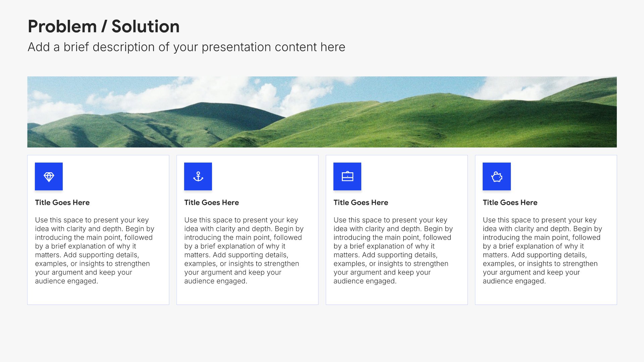Click the diamond icon in first card
The image size is (644, 362).
[49, 177]
